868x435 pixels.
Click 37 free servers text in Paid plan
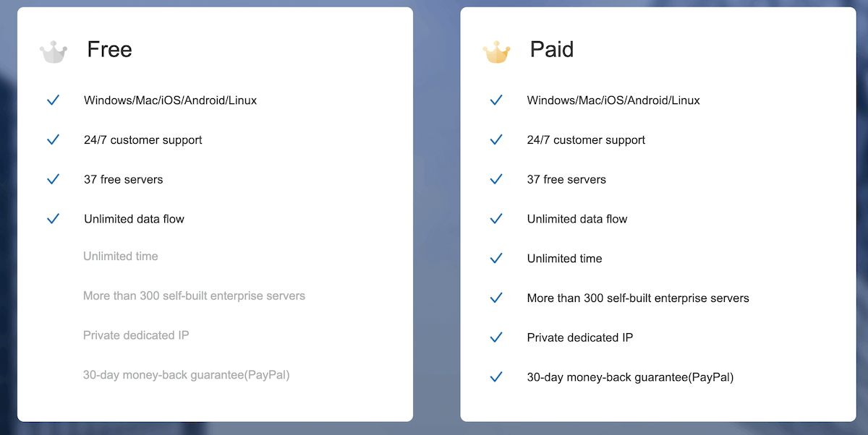[567, 179]
